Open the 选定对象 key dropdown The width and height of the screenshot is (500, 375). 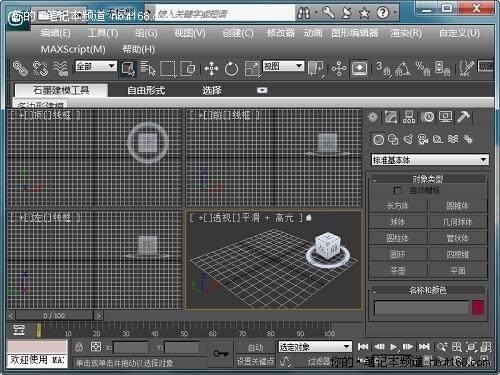point(315,347)
